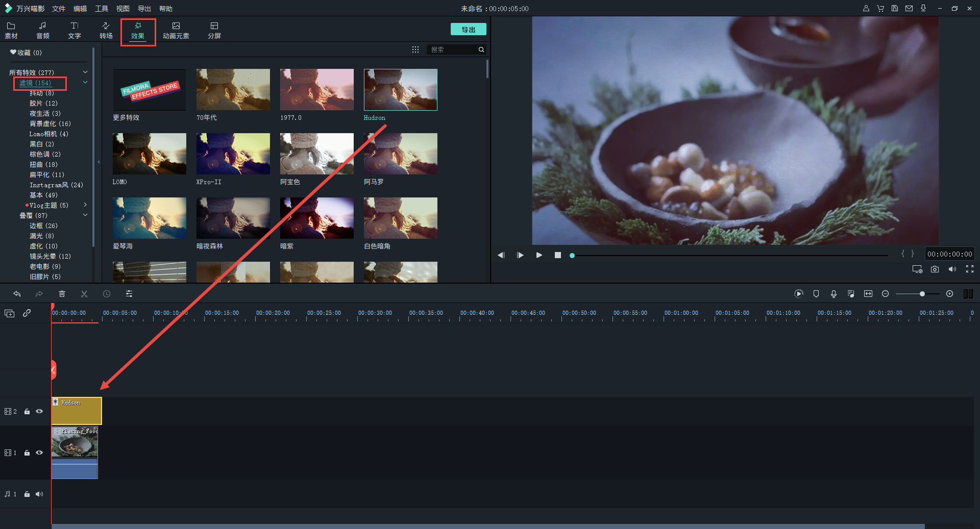Collapse the 叠覆 (87) category

[85, 215]
